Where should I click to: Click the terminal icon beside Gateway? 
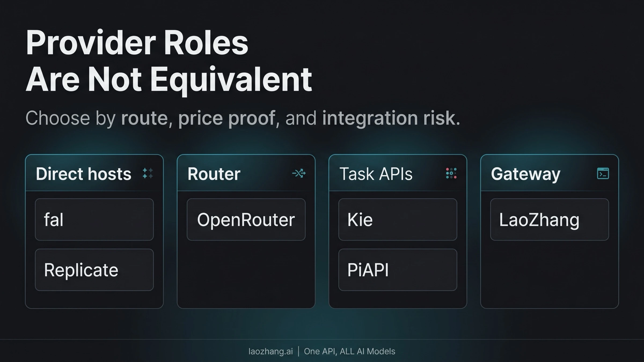pyautogui.click(x=603, y=173)
